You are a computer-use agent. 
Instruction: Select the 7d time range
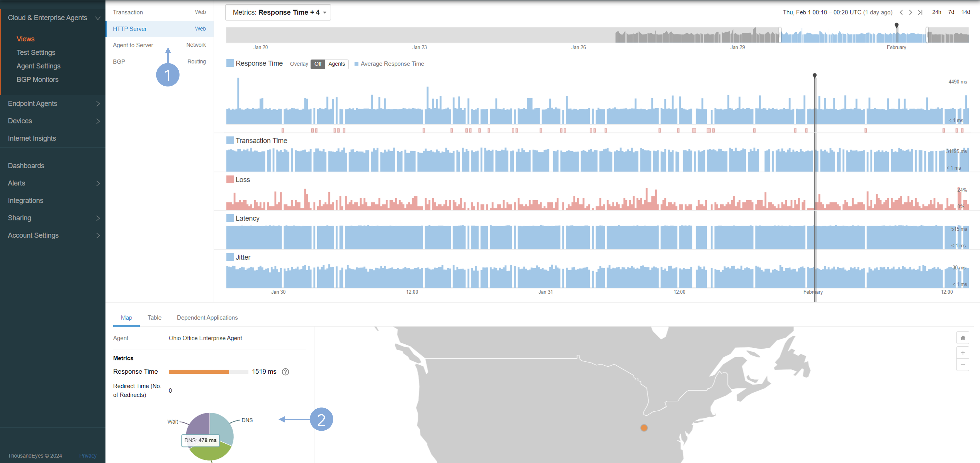tap(951, 12)
